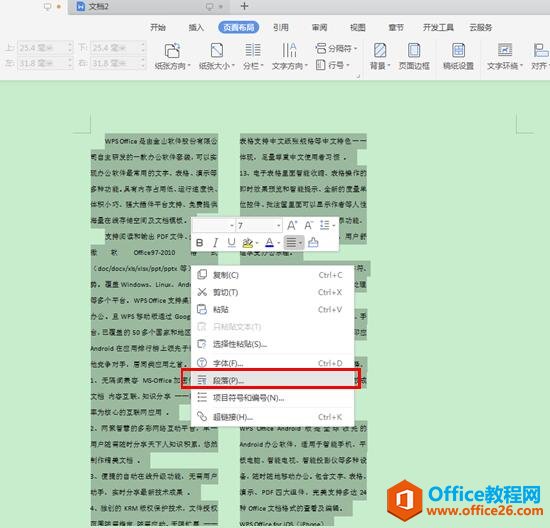The width and height of the screenshot is (550, 528).
Task: Click the hyperlink chain icon
Action: pos(202,416)
